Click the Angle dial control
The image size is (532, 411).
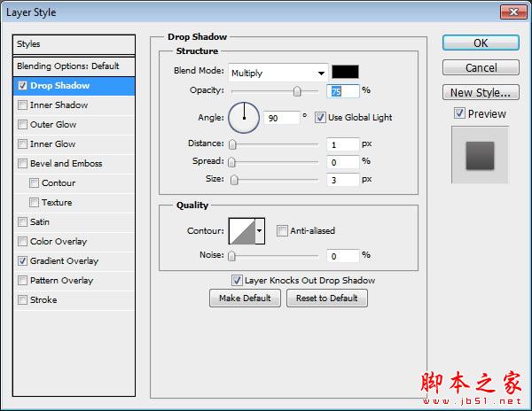244,118
